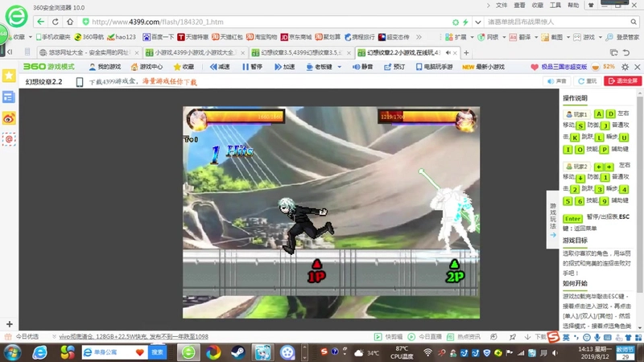Open Steam from the taskbar
This screenshot has height=362, width=644.
(x=237, y=352)
